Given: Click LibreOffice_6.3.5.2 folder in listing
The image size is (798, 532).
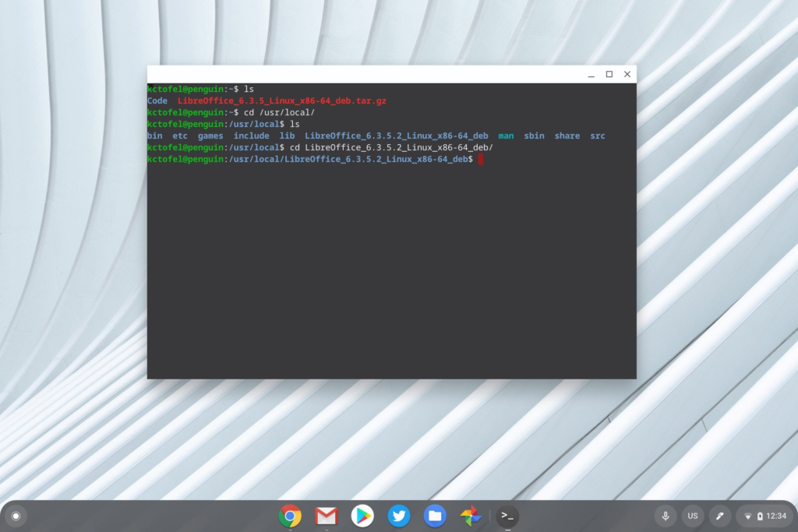Looking at the screenshot, I should pos(397,136).
